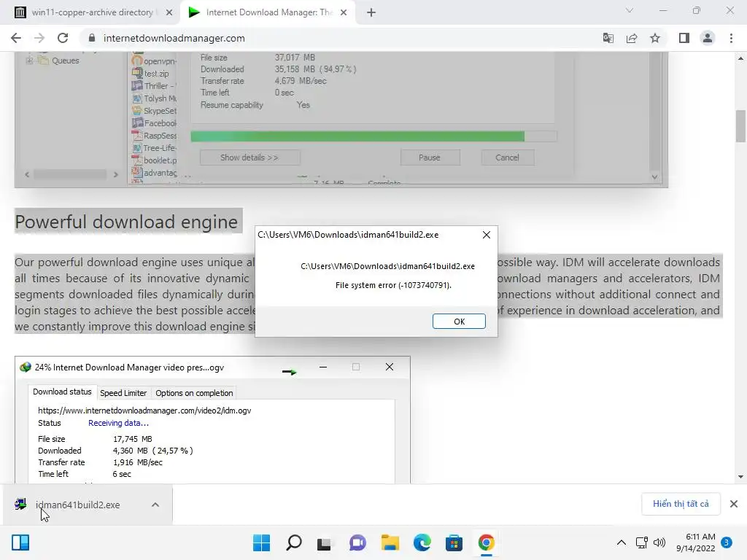Close the Internet Download Manager tab
Screen dimensions: 747x560
click(x=344, y=12)
